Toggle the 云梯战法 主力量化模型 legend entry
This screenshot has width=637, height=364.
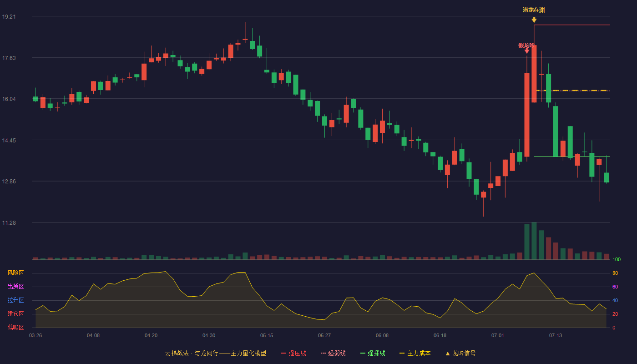[x=215, y=354]
